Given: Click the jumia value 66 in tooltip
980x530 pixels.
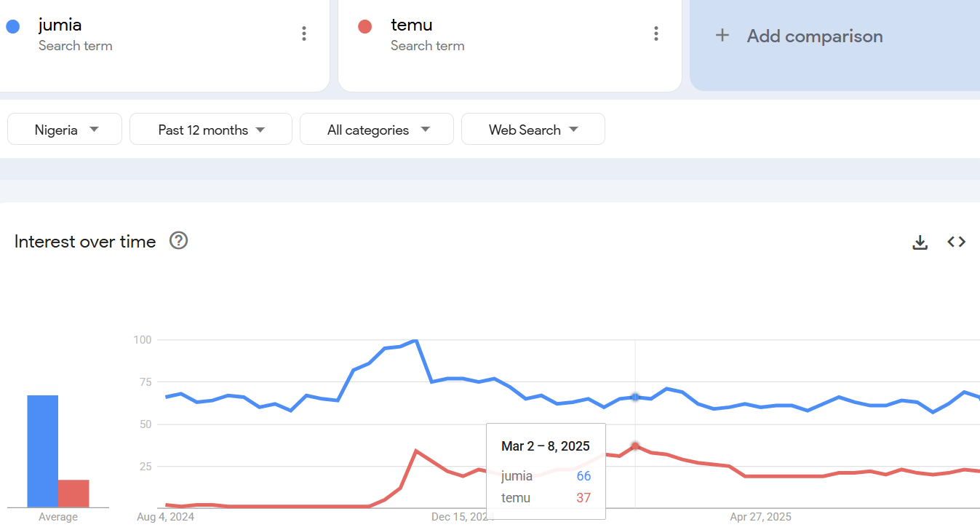Looking at the screenshot, I should point(583,476).
